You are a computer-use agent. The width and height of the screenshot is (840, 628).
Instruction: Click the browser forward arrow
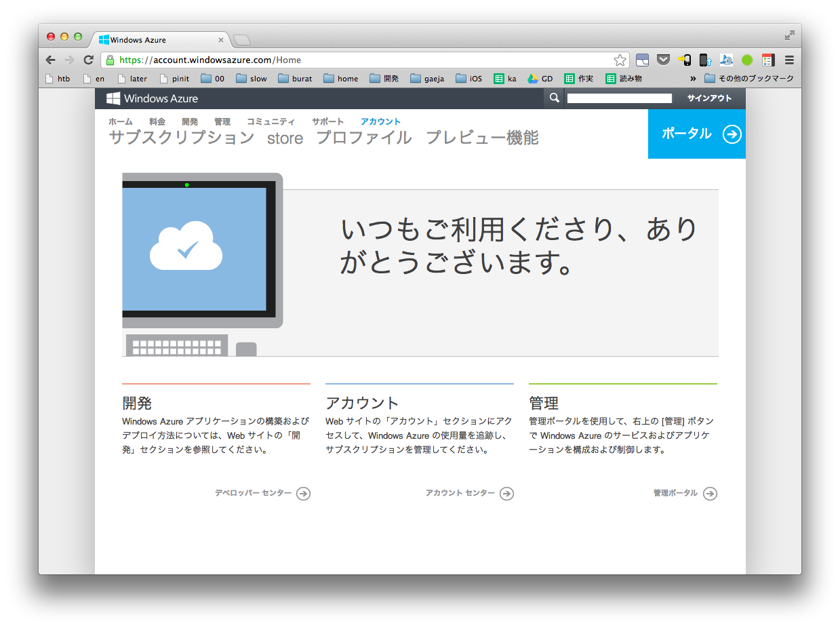click(x=69, y=60)
